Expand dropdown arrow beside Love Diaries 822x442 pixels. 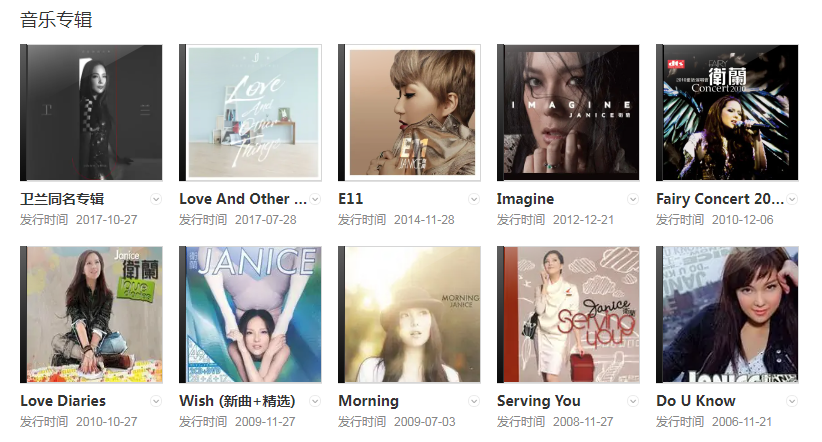(156, 401)
